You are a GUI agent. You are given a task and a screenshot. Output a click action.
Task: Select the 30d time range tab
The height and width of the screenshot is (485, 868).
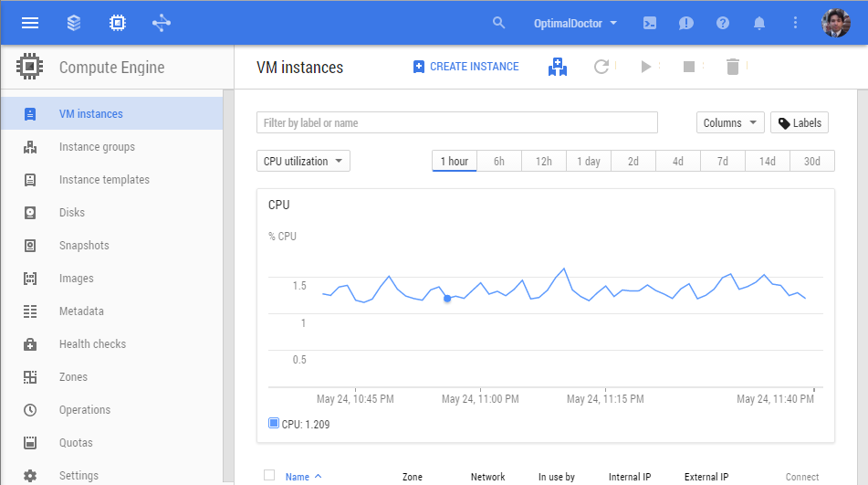(812, 161)
